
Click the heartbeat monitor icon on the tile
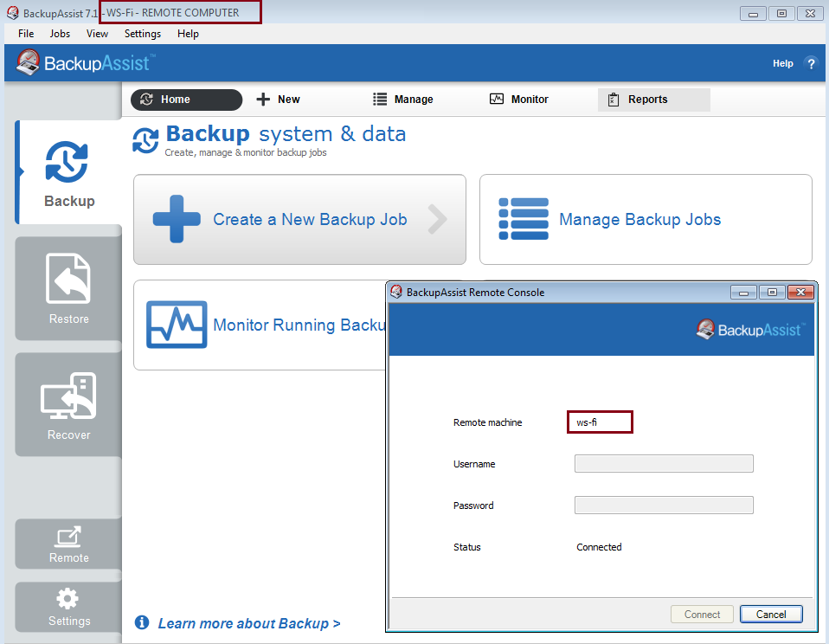[177, 325]
